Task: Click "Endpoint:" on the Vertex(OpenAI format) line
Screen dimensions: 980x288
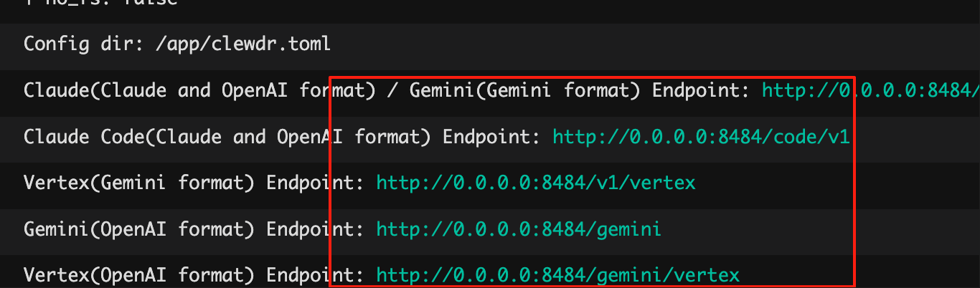Action: click(316, 275)
